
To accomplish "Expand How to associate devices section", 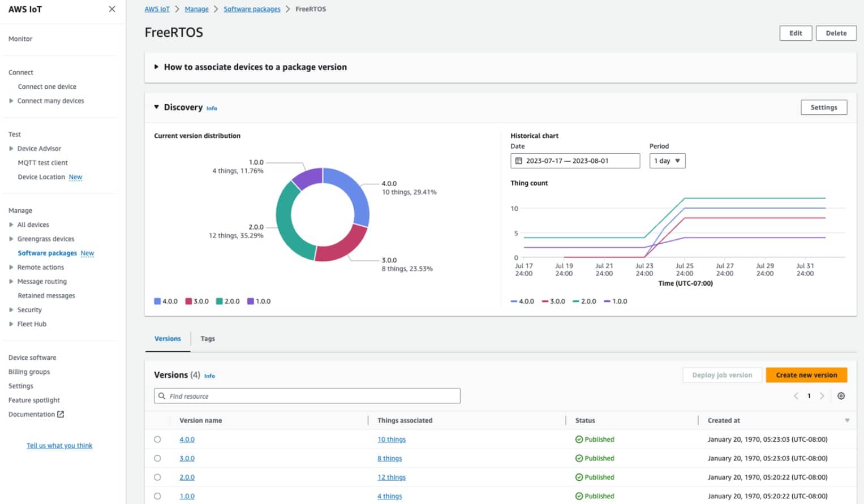I will point(156,67).
